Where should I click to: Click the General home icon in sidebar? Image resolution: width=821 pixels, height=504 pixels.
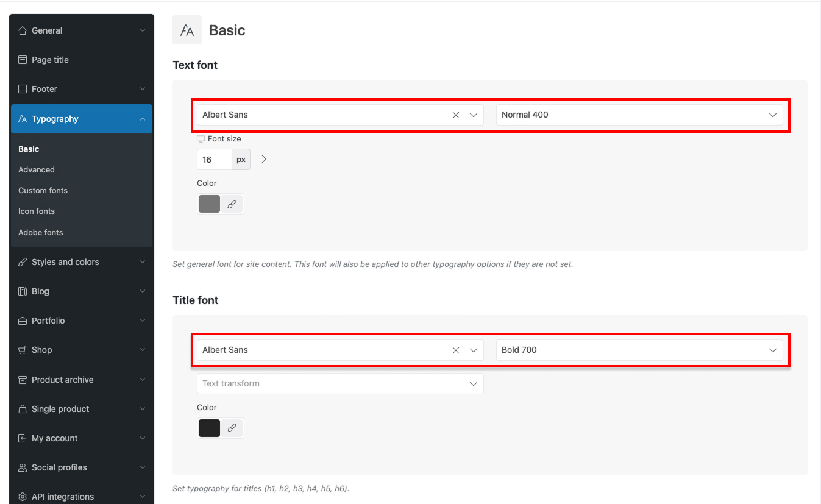pos(23,30)
